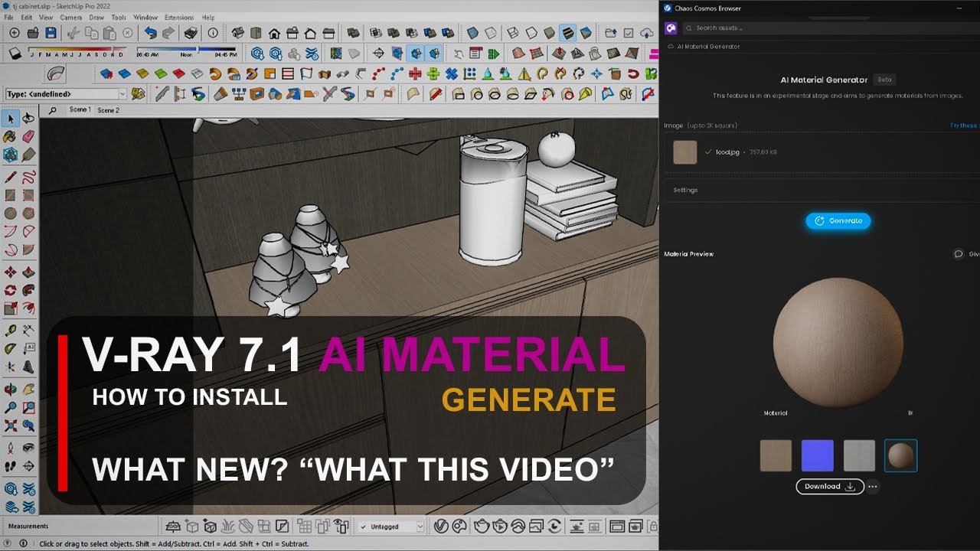Toggle the shadows display button
The image size is (980, 551).
point(15,54)
